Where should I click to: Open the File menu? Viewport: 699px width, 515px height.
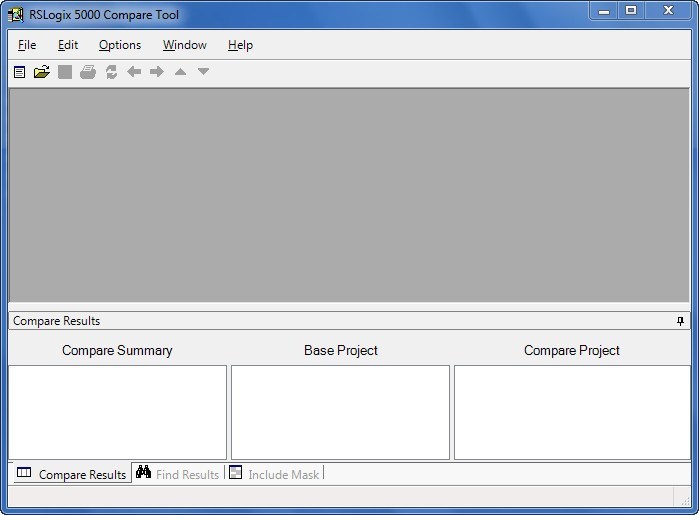[27, 45]
